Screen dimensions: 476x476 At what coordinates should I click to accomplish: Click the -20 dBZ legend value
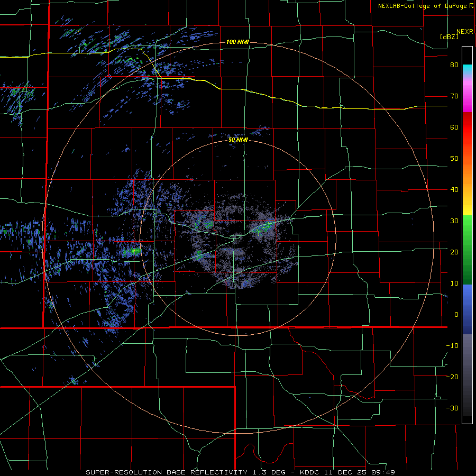click(x=452, y=377)
